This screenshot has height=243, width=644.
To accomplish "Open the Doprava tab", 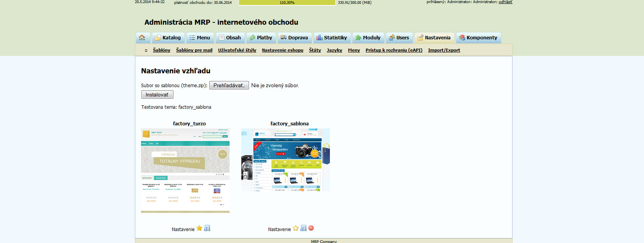I will [x=294, y=38].
